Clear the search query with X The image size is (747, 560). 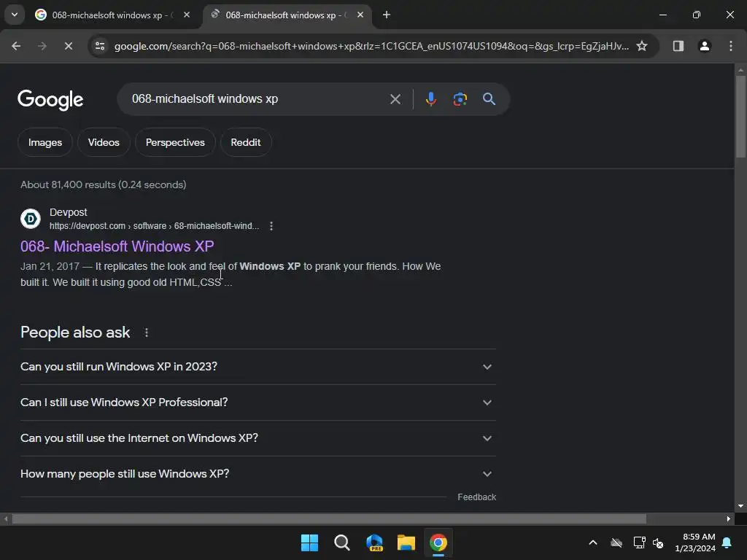[x=395, y=99]
